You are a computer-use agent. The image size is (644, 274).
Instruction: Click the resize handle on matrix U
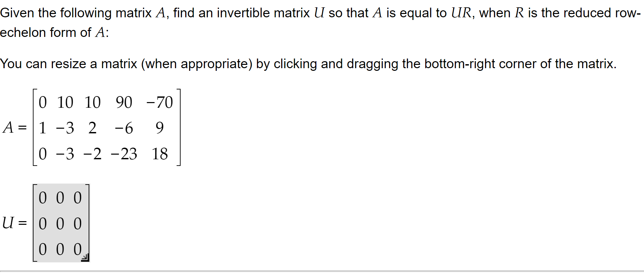[84, 257]
